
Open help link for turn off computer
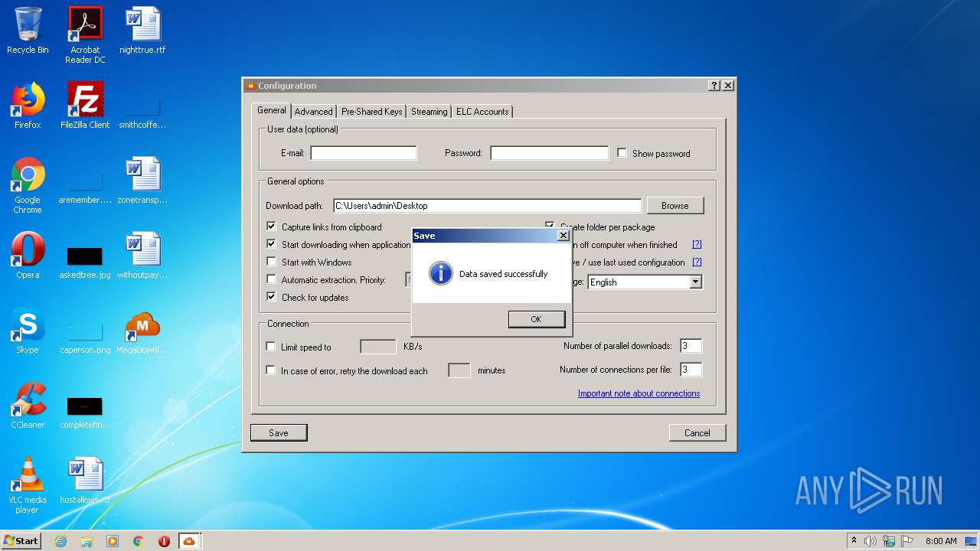coord(697,245)
